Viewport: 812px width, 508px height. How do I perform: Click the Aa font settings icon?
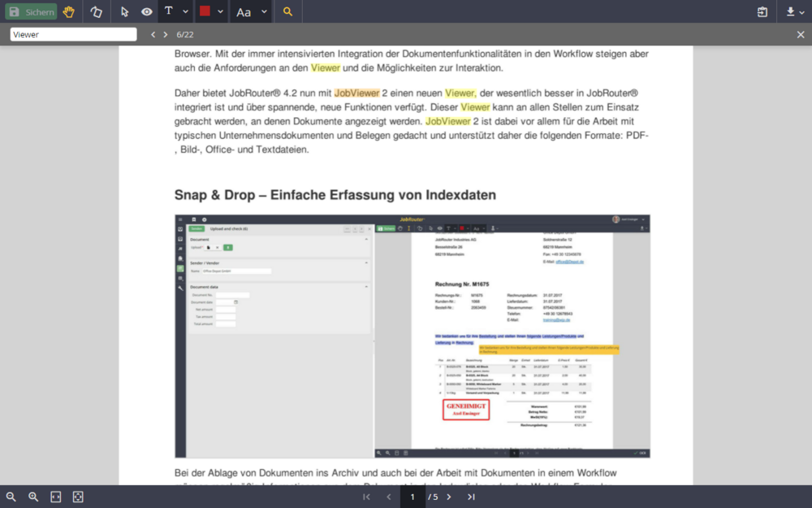click(x=244, y=12)
